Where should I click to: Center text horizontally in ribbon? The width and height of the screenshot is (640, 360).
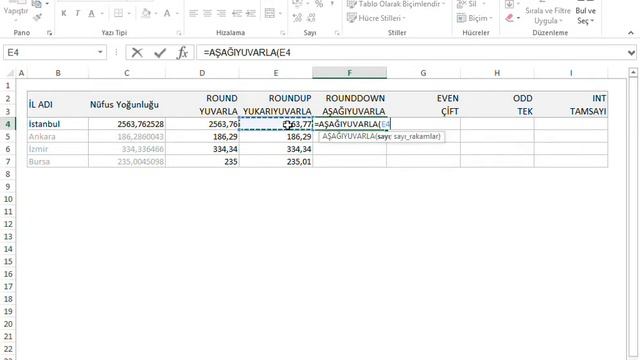click(x=207, y=13)
